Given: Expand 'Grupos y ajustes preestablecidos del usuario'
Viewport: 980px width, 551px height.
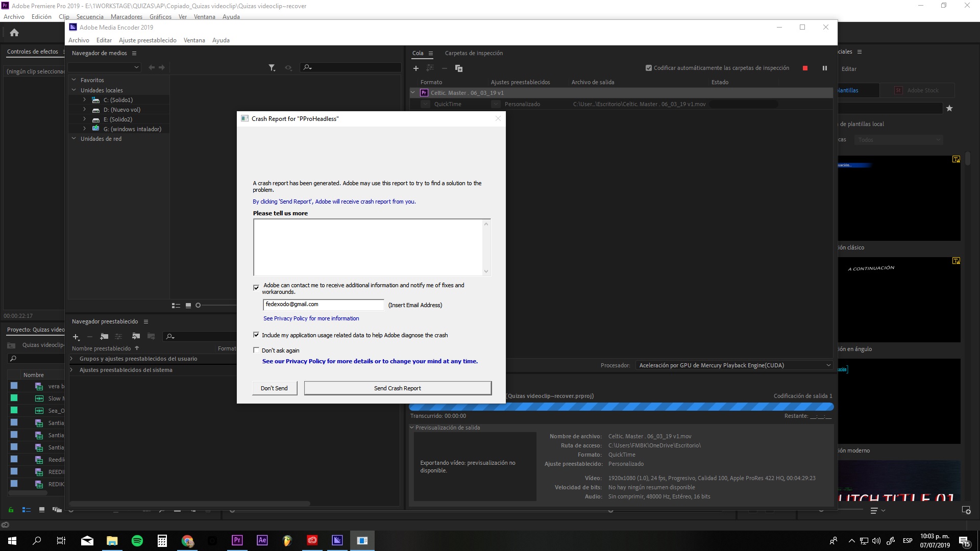Looking at the screenshot, I should pos(72,359).
